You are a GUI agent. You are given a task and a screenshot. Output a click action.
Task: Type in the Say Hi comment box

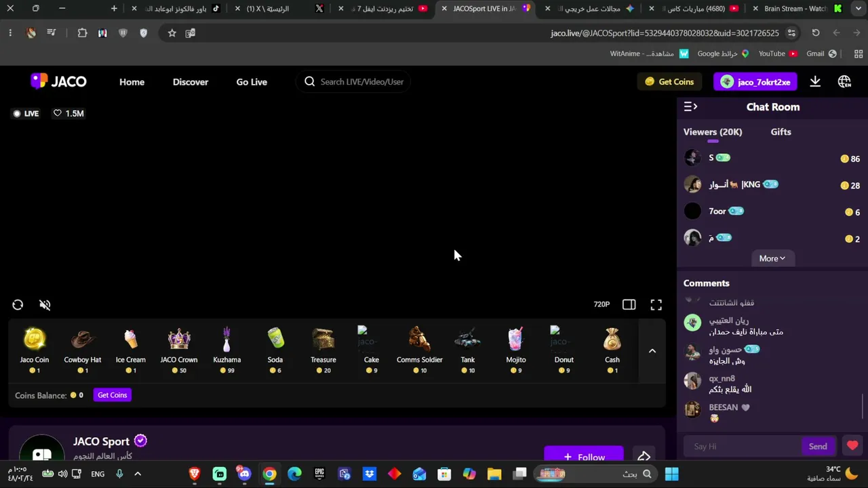point(743,446)
